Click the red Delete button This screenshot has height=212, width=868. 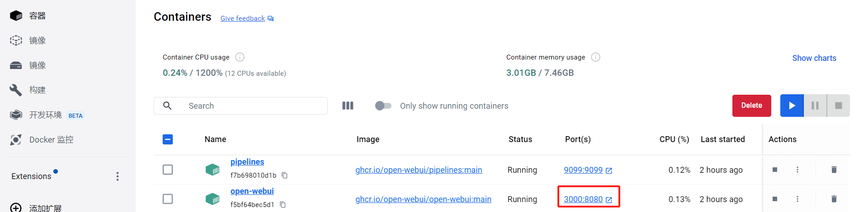752,106
